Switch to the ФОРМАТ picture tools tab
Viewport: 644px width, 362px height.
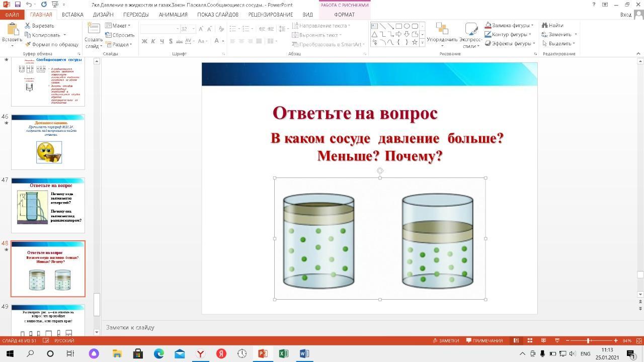click(x=344, y=15)
